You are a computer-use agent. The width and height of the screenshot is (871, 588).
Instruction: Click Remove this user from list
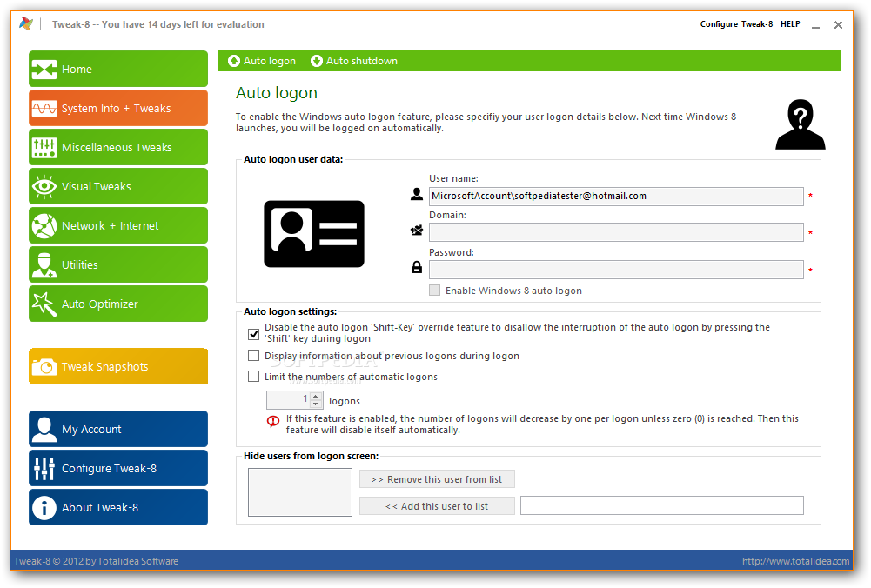(x=437, y=479)
